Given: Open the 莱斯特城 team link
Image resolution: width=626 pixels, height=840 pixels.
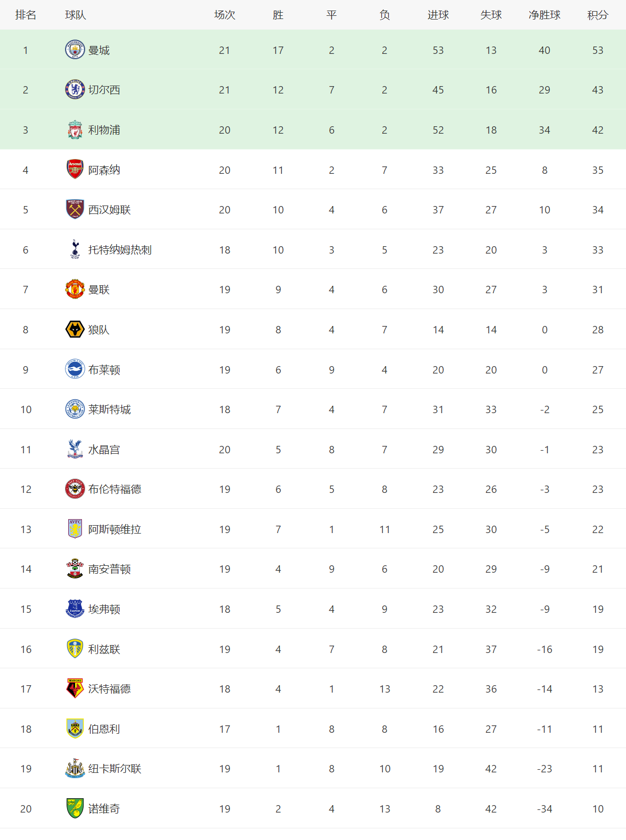Looking at the screenshot, I should click(x=109, y=409).
